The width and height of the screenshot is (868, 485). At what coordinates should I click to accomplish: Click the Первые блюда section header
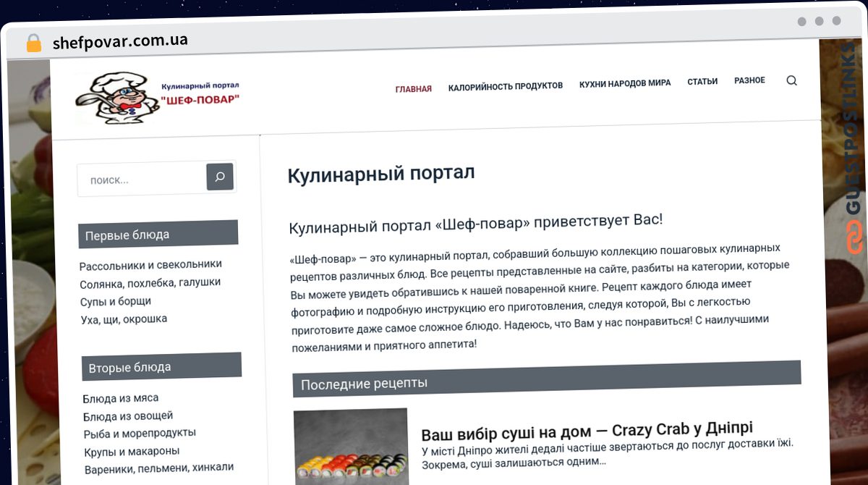point(158,234)
